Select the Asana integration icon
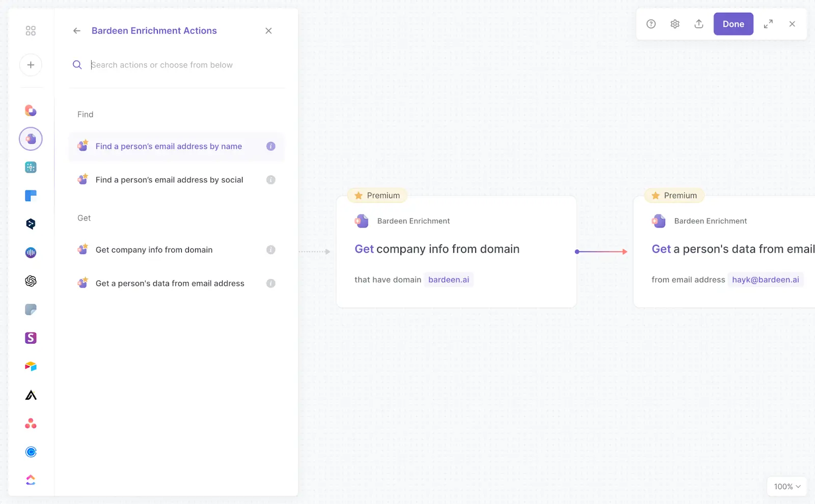This screenshot has height=504, width=815. click(x=31, y=423)
